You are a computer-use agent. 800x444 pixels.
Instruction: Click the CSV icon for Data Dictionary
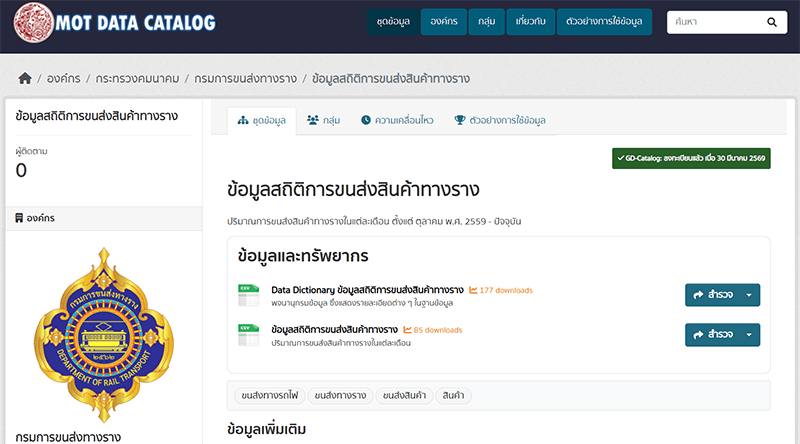(248, 295)
